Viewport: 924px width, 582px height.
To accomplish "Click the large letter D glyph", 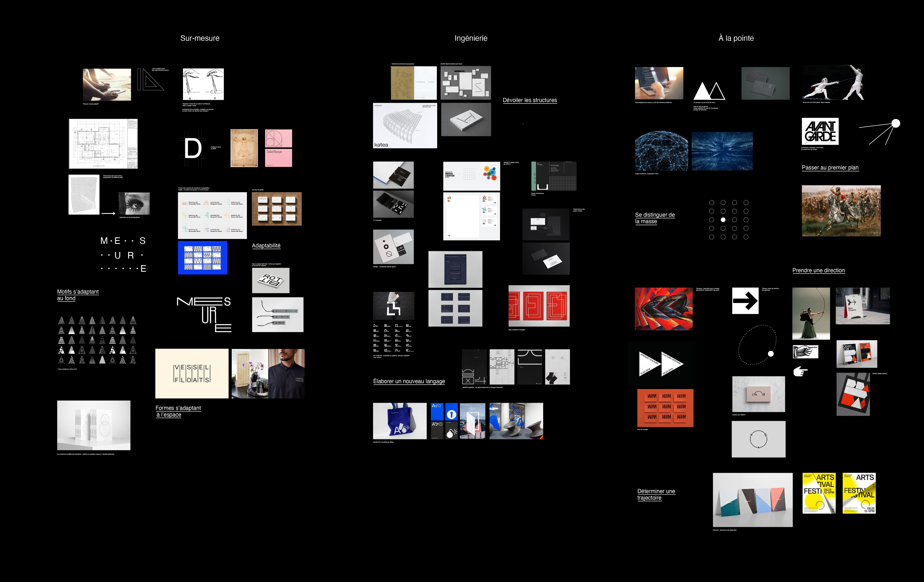I will [193, 149].
